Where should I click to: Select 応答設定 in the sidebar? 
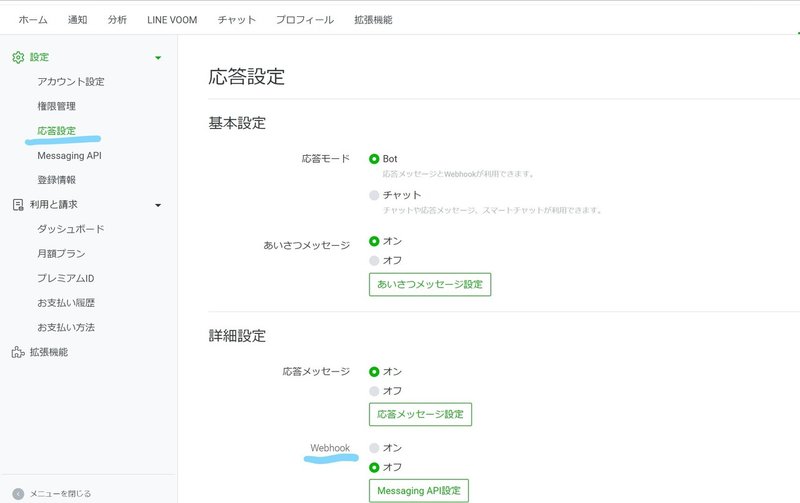tap(56, 131)
